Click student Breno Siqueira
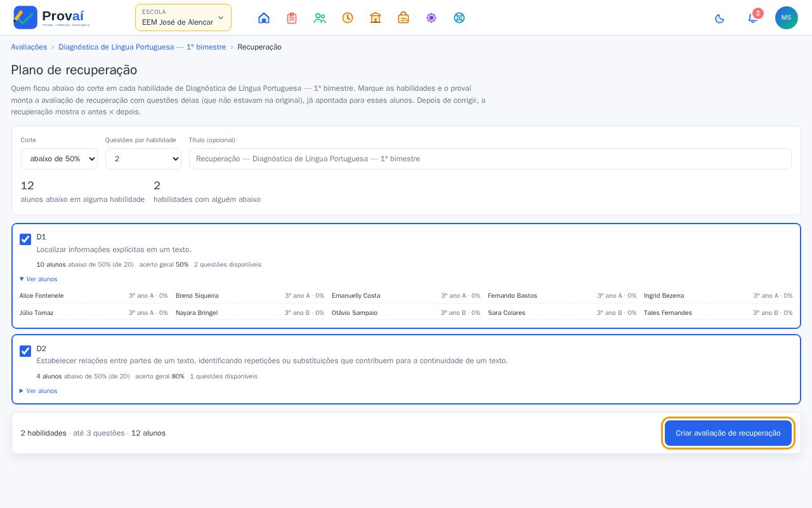 click(197, 296)
